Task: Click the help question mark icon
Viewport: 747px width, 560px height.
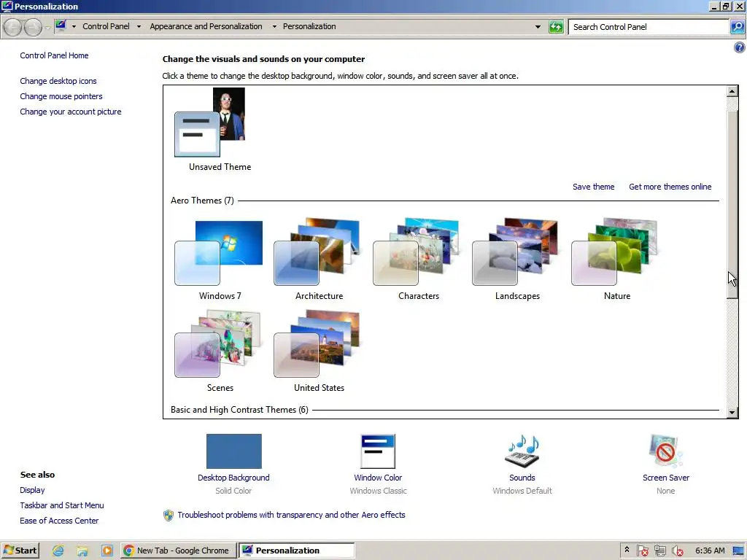Action: [740, 47]
